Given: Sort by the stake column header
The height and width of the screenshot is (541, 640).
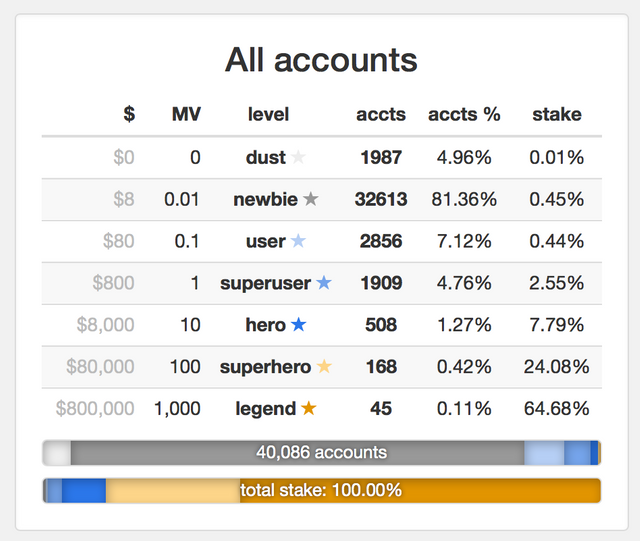Looking at the screenshot, I should point(557,114).
